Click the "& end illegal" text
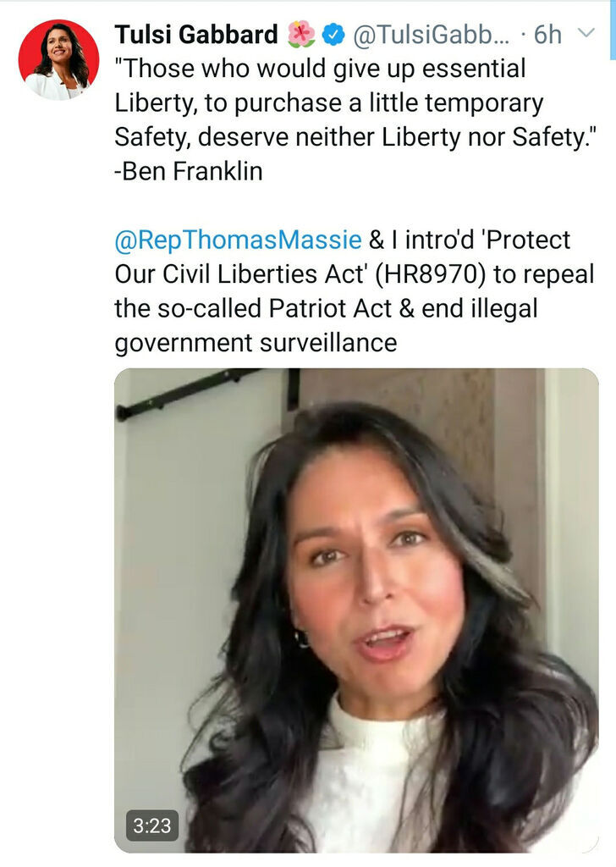616x867 pixels. coord(476,308)
